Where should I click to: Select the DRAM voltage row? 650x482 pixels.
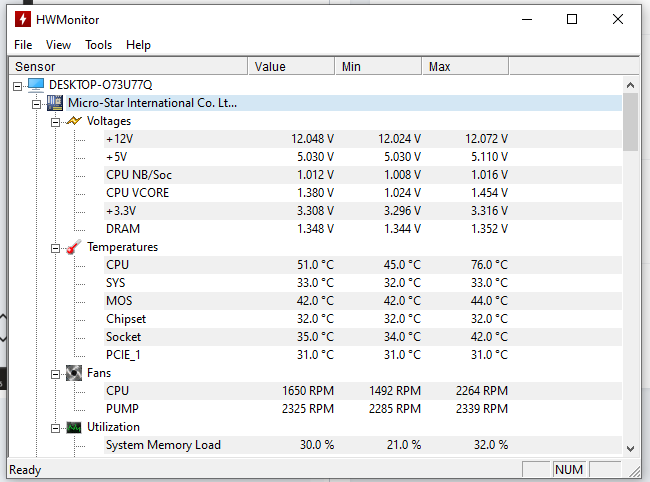(363, 229)
